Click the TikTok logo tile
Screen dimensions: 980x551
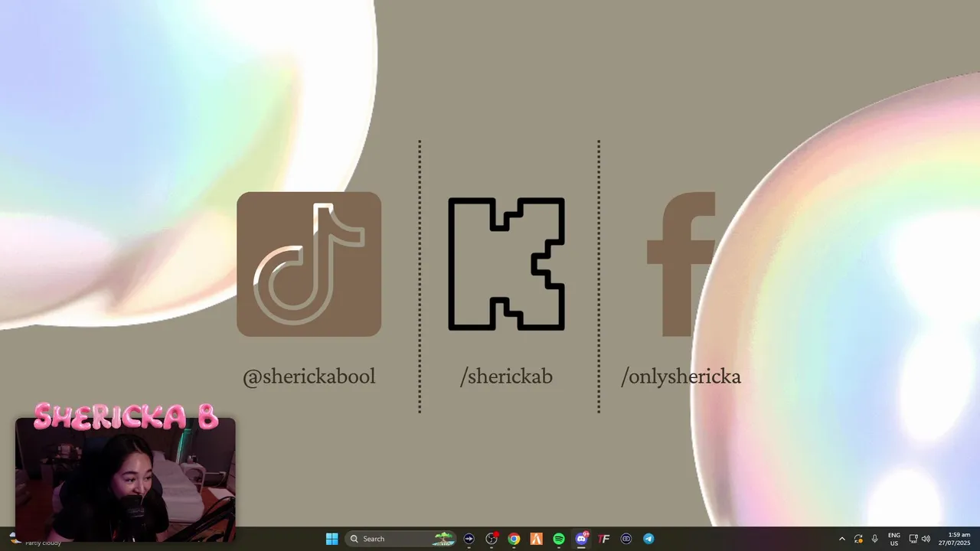(x=309, y=264)
